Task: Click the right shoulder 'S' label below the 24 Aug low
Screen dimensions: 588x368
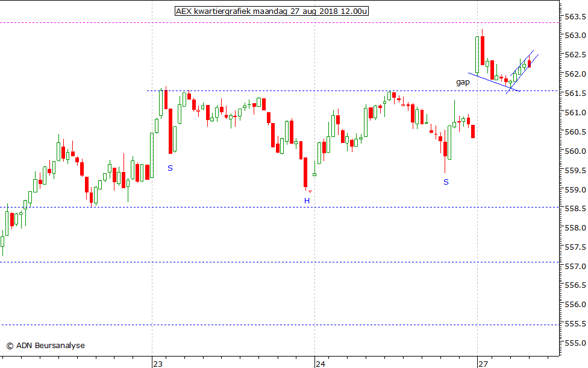Action: pos(446,182)
